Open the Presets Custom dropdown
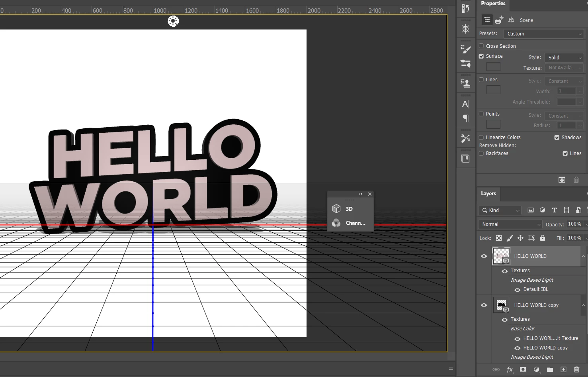Image resolution: width=588 pixels, height=377 pixels. [x=543, y=34]
